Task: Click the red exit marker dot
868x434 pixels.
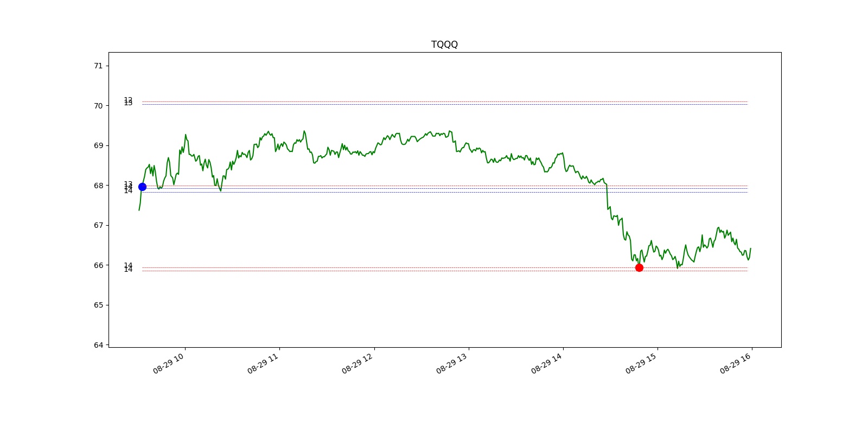Action: point(639,267)
